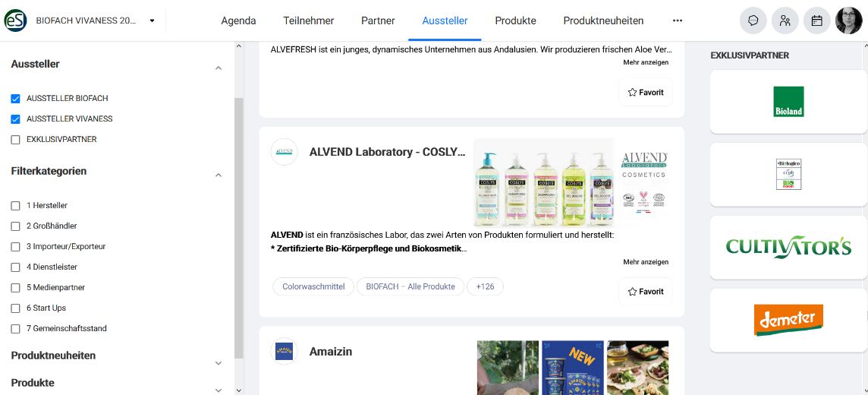Click Mehr anzeigen under ALVEND description
This screenshot has width=868, height=395.
click(646, 261)
